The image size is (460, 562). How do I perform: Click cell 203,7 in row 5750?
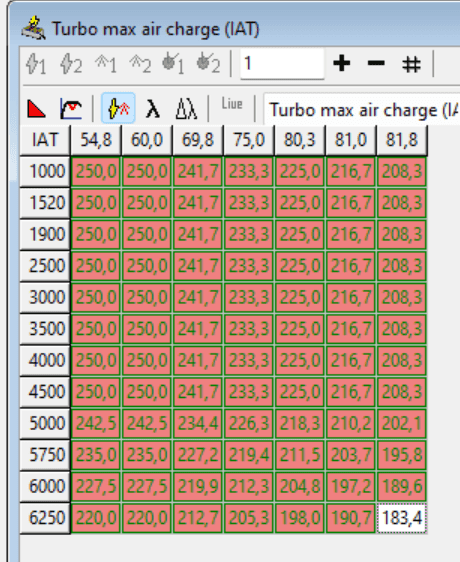pos(351,455)
